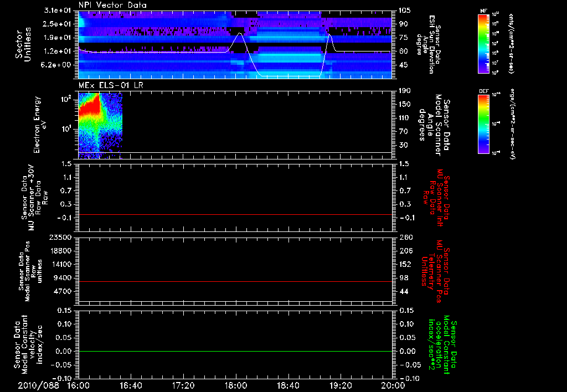Click the red 'MU Scanner Pos Telemetry' title
The height and width of the screenshot is (392, 567).
click(435, 271)
